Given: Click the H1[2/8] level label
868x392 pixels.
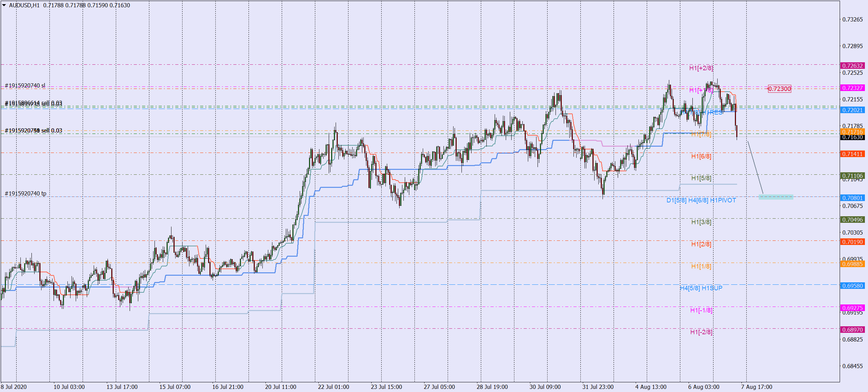Looking at the screenshot, I should [701, 244].
